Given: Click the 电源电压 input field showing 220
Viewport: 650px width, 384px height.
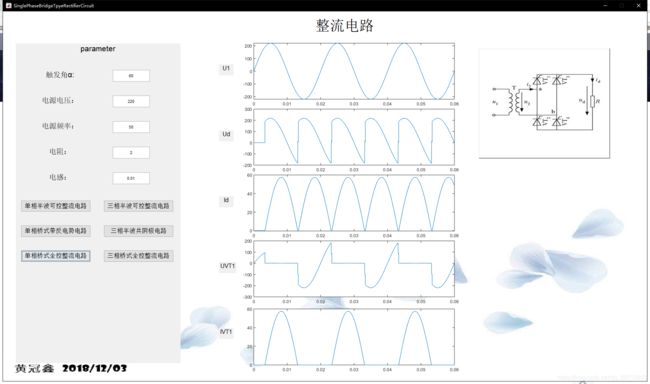Looking at the screenshot, I should (131, 101).
